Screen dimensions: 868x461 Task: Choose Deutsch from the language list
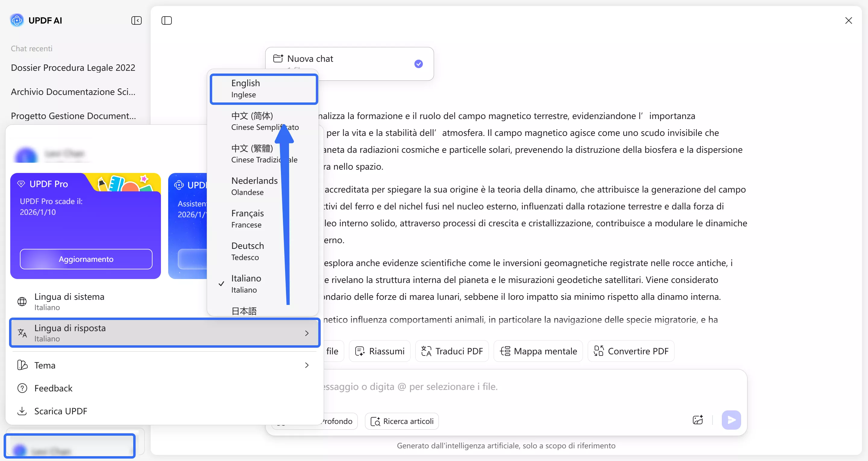tap(248, 251)
